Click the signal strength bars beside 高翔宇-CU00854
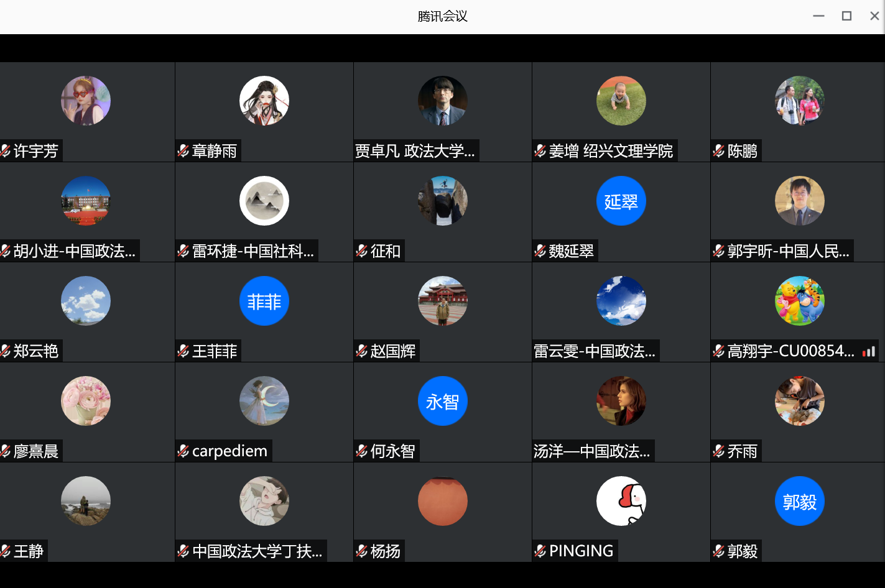Viewport: 885px width, 588px height. [x=869, y=352]
